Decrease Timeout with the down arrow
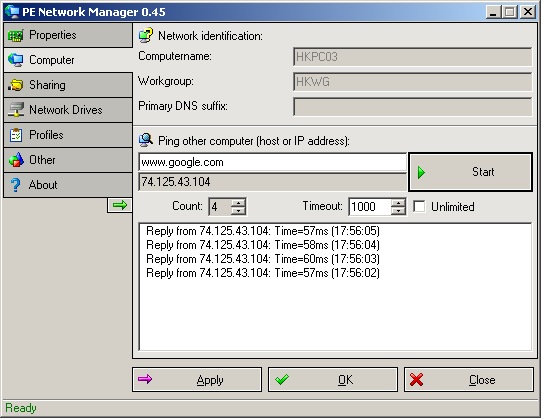This screenshot has width=541, height=418. click(398, 210)
